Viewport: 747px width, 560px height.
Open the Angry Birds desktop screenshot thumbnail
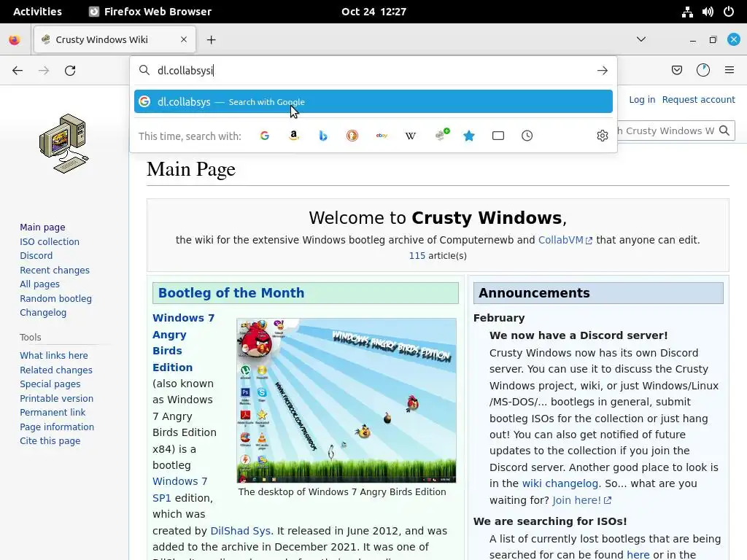[x=347, y=400]
